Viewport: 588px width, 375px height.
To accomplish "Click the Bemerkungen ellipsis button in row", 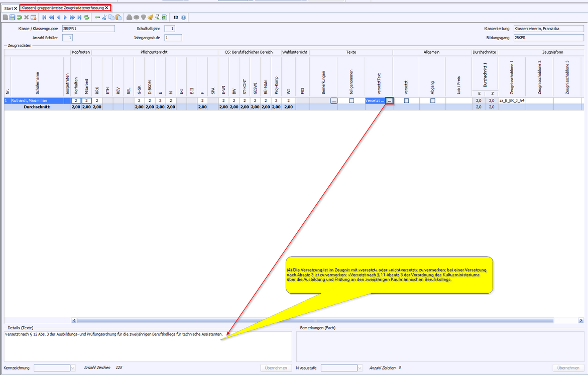I will click(334, 101).
